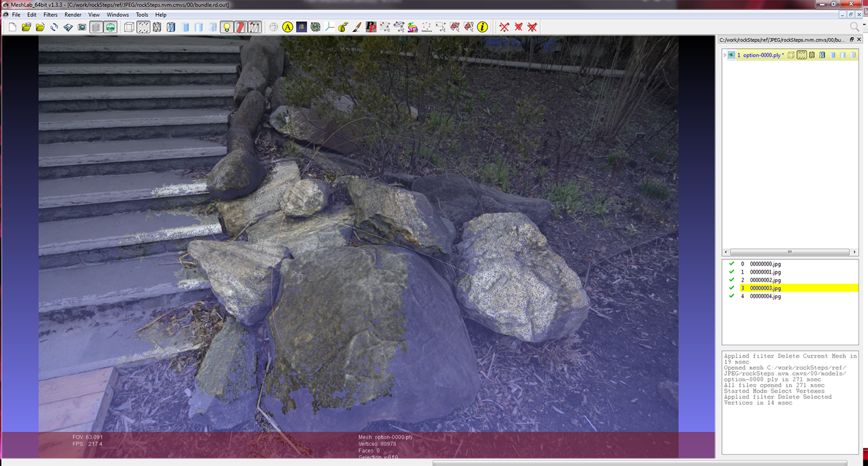Open project folder icon in toolbar
This screenshot has width=868, height=466.
(x=26, y=27)
